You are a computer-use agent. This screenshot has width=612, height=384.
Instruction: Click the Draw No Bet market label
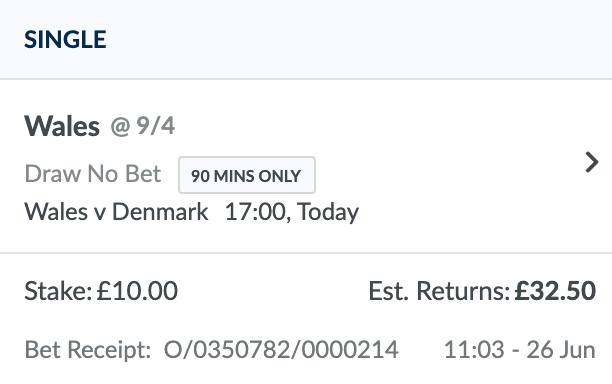(93, 174)
